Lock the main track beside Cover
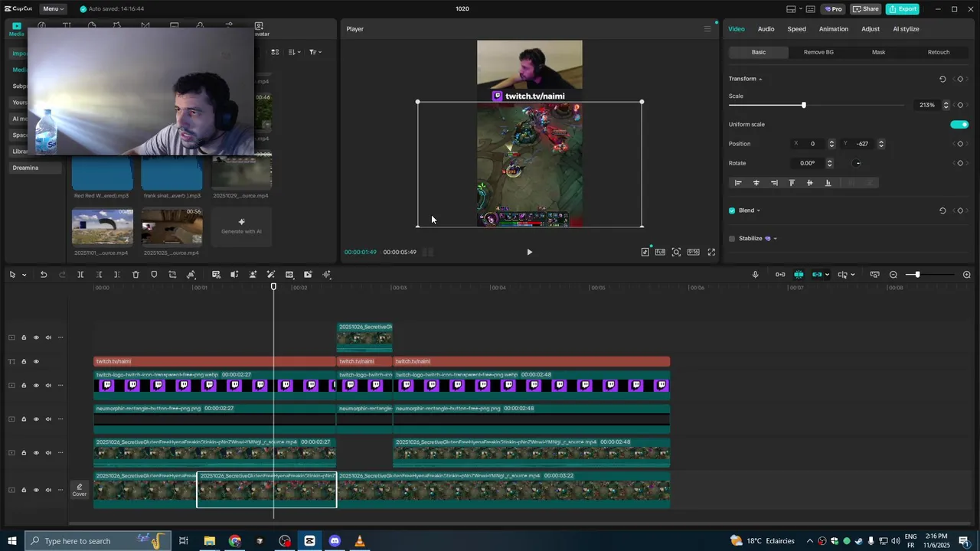This screenshot has width=980, height=551. (24, 491)
